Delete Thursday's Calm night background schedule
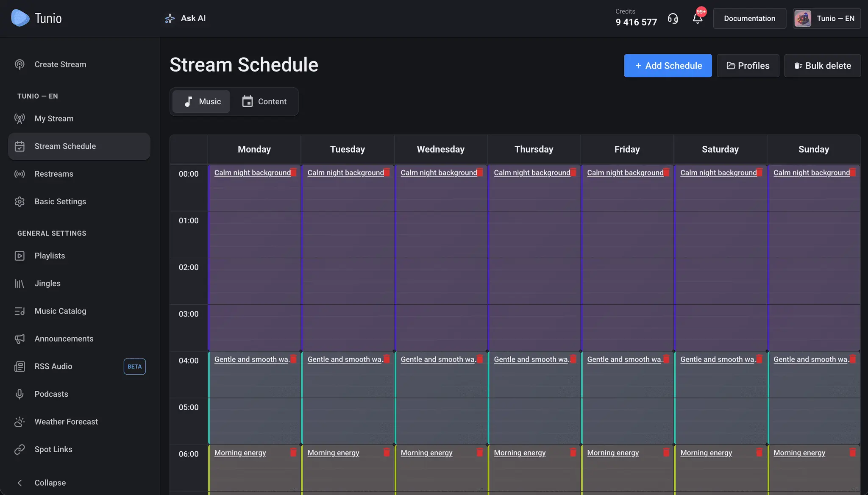Image resolution: width=868 pixels, height=495 pixels. tap(573, 172)
